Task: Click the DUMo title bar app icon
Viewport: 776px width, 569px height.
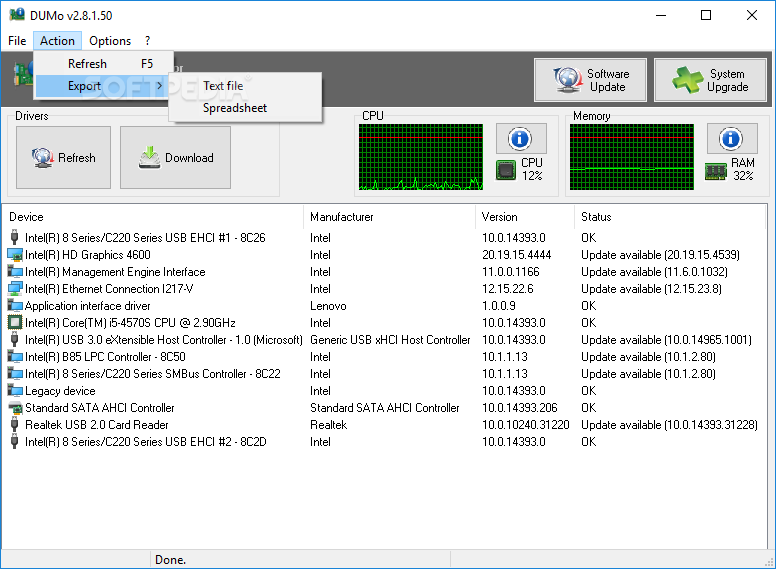Action: pos(17,15)
